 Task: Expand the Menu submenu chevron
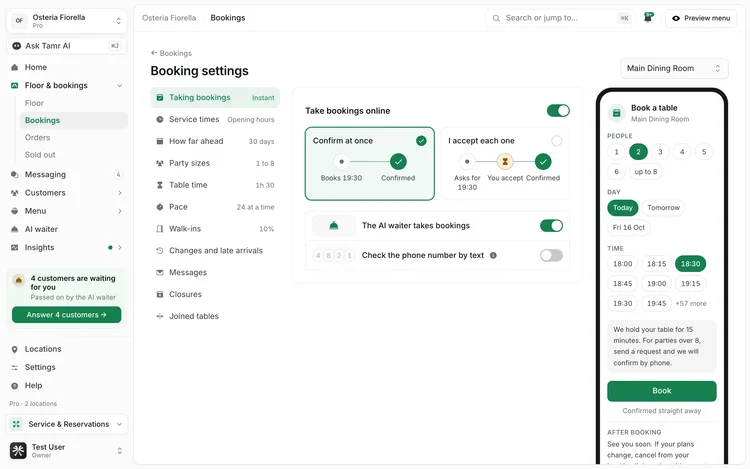coord(120,211)
